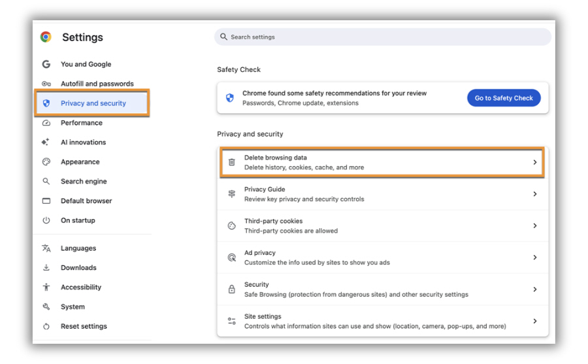This screenshot has width=588, height=364.
Task: Open Ad privacy using its chevron arrow
Action: (534, 257)
